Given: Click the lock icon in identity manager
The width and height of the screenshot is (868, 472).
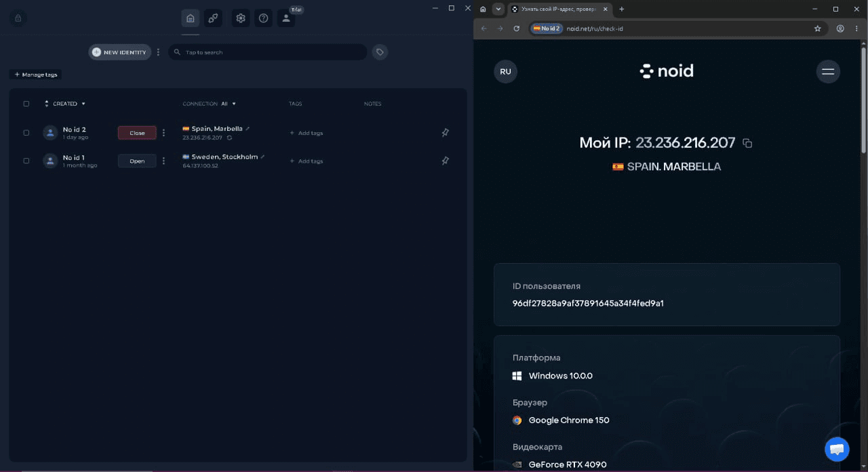Looking at the screenshot, I should 18,18.
